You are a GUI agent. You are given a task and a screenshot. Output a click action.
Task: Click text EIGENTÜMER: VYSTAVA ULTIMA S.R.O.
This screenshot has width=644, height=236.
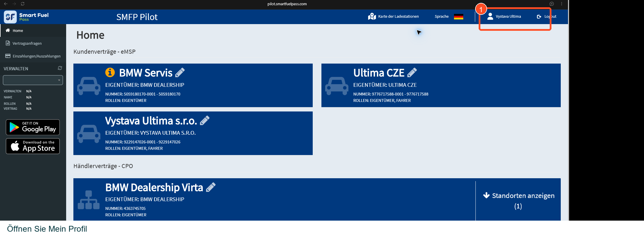click(x=150, y=133)
